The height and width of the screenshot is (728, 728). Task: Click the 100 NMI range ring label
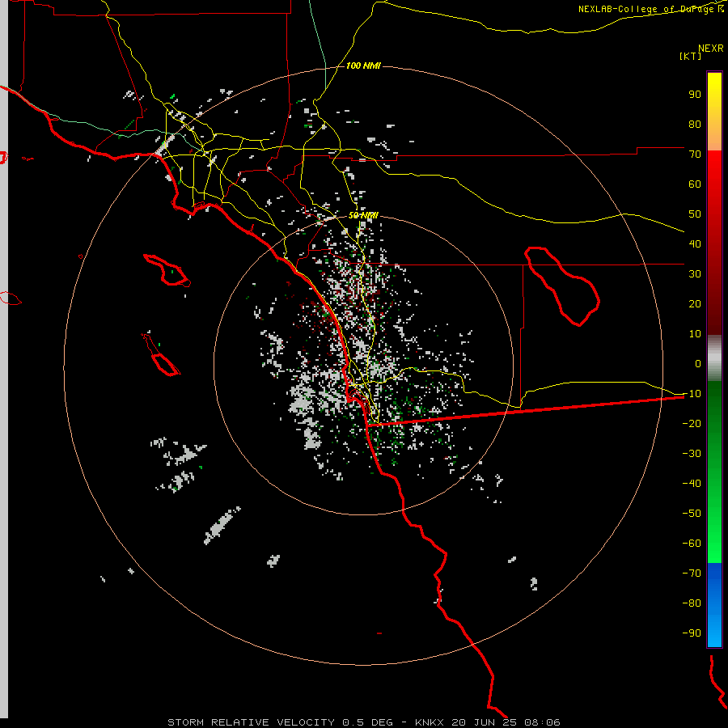363,66
